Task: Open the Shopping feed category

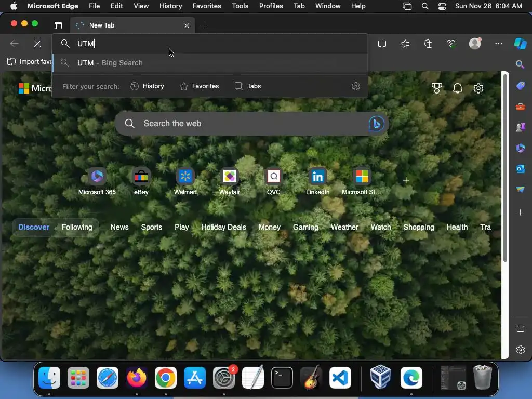Action: (x=419, y=228)
